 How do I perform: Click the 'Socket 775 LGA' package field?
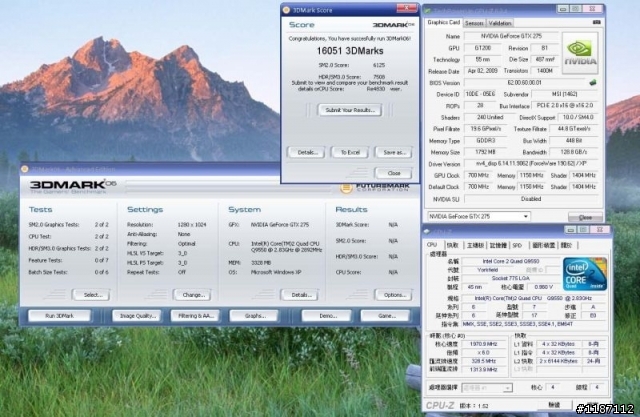tap(511, 278)
